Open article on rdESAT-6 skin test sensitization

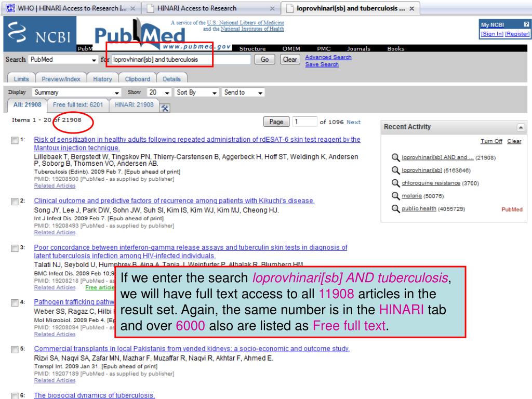tap(197, 143)
